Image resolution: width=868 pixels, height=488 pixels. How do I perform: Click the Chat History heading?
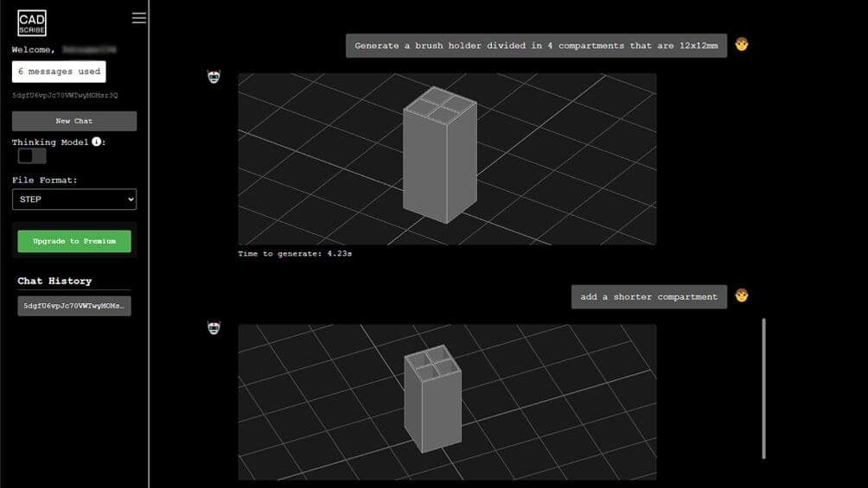tap(54, 281)
